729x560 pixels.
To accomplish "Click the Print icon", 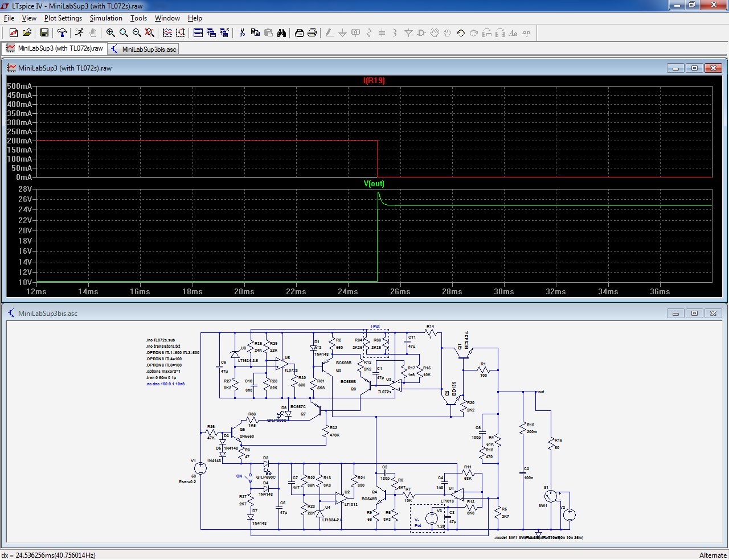I will (x=312, y=33).
